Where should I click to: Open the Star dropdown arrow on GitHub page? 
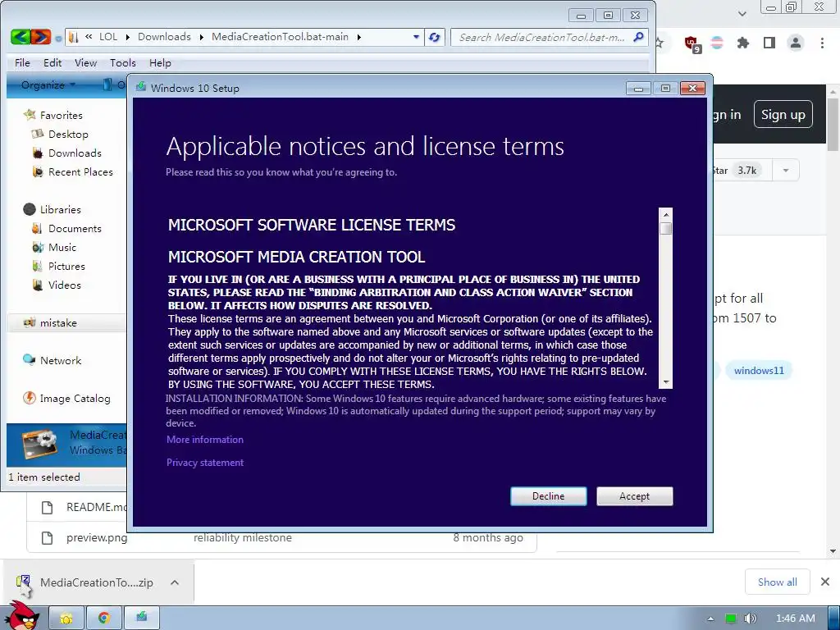coord(785,171)
